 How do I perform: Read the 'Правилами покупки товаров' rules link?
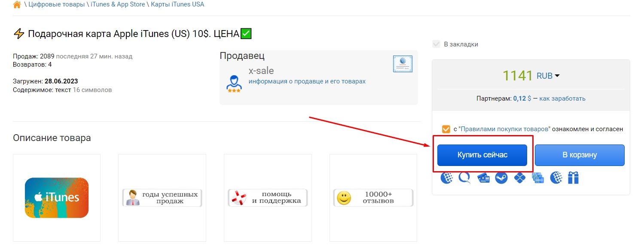(505, 129)
